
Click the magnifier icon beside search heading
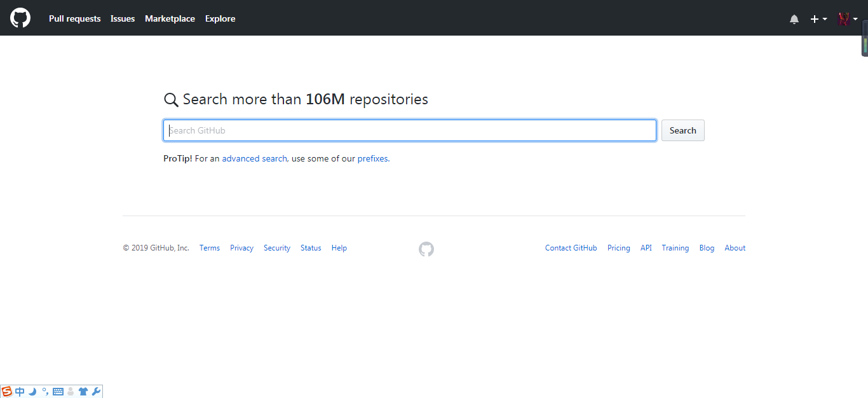coord(171,100)
